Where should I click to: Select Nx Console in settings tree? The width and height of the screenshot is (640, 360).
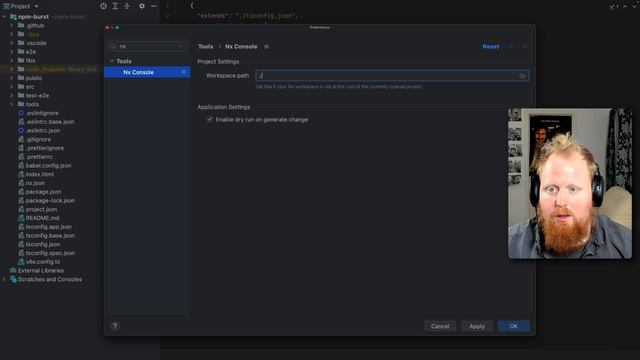(x=147, y=72)
